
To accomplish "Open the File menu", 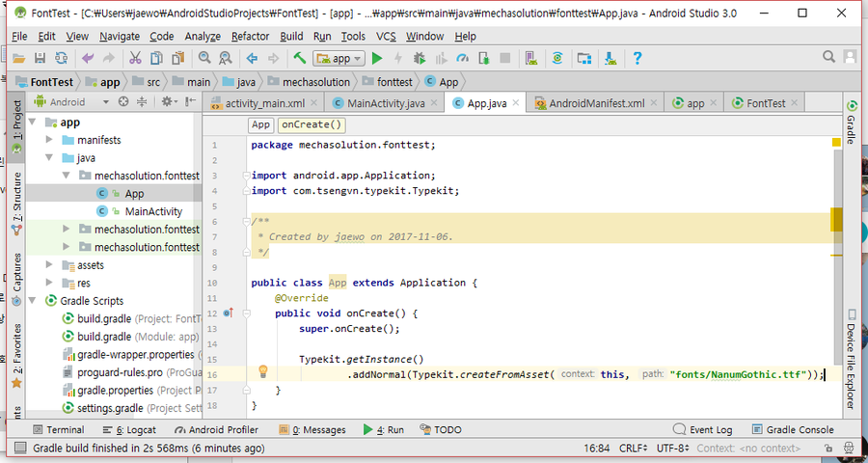I will tap(19, 36).
